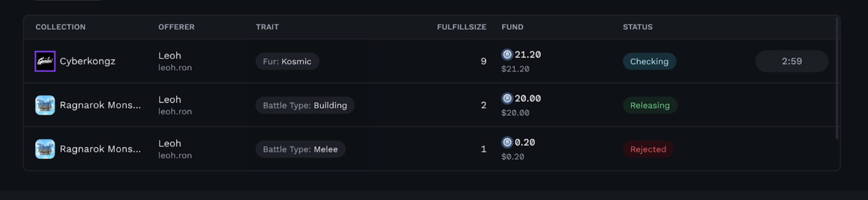
Task: Click the Checking status badge
Action: (x=649, y=62)
